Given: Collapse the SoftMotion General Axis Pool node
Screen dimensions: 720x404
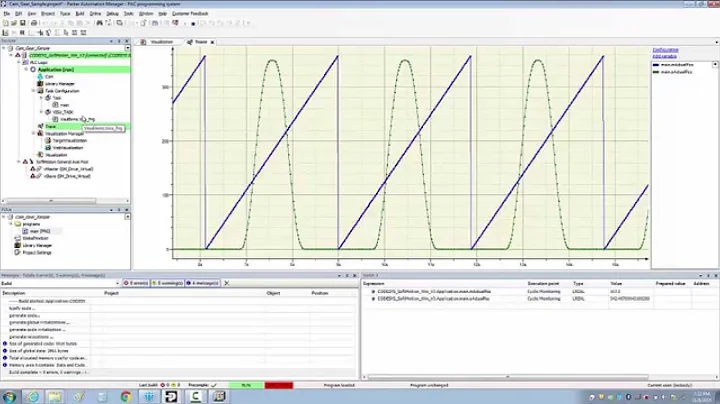Looking at the screenshot, I should (x=19, y=162).
